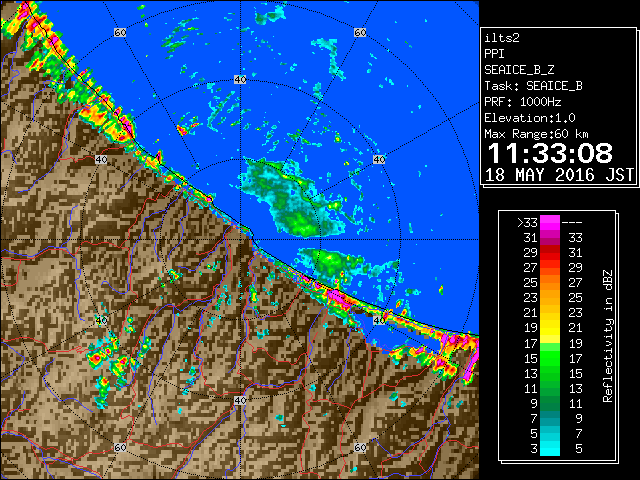Screen dimensions: 640x480
Task: Click the '60' range label over land in the southeast
Action: 360,447
